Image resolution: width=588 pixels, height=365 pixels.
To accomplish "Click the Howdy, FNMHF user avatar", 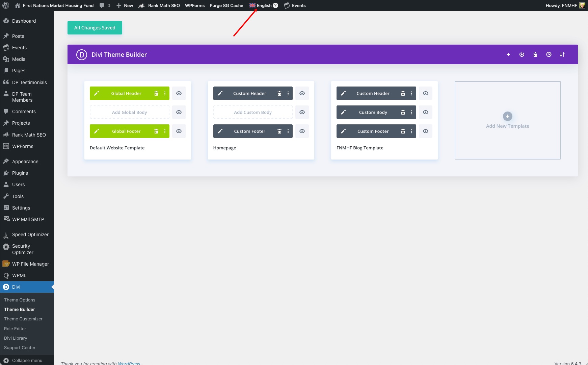I will [x=582, y=5].
